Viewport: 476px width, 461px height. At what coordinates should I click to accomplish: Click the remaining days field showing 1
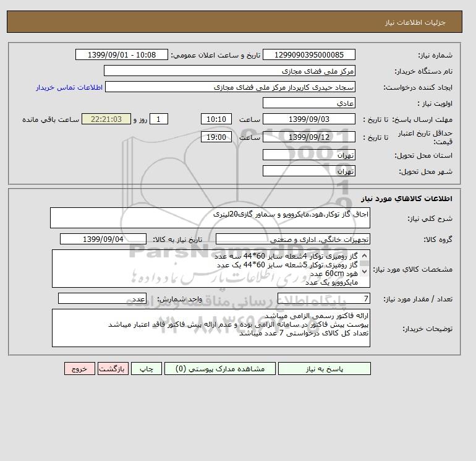159,119
